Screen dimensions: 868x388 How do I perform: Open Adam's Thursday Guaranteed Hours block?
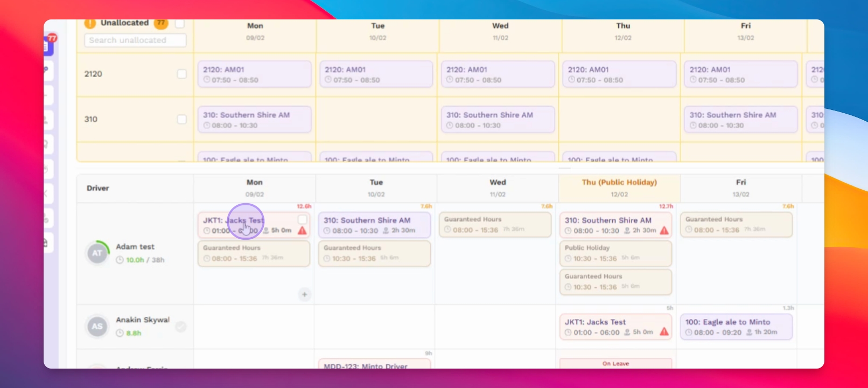pos(616,282)
